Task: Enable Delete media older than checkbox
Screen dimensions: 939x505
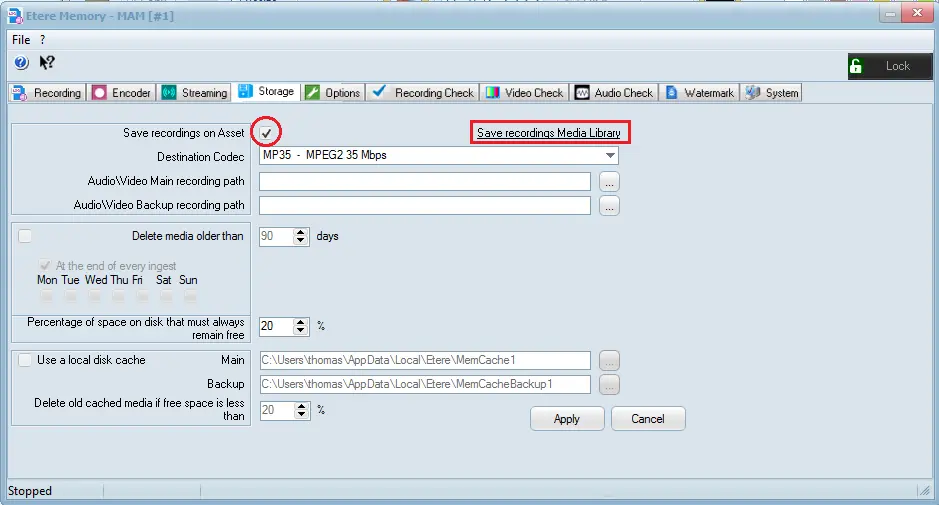Action: click(x=25, y=236)
